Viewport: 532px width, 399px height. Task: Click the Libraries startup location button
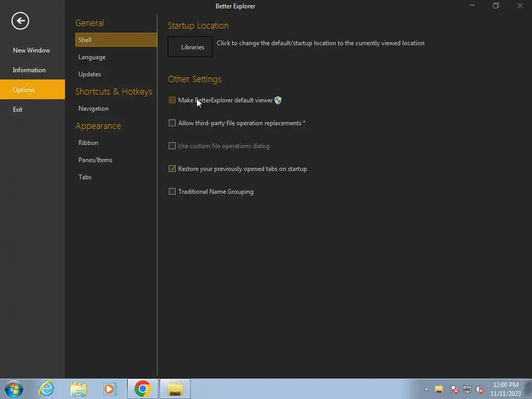(190, 47)
